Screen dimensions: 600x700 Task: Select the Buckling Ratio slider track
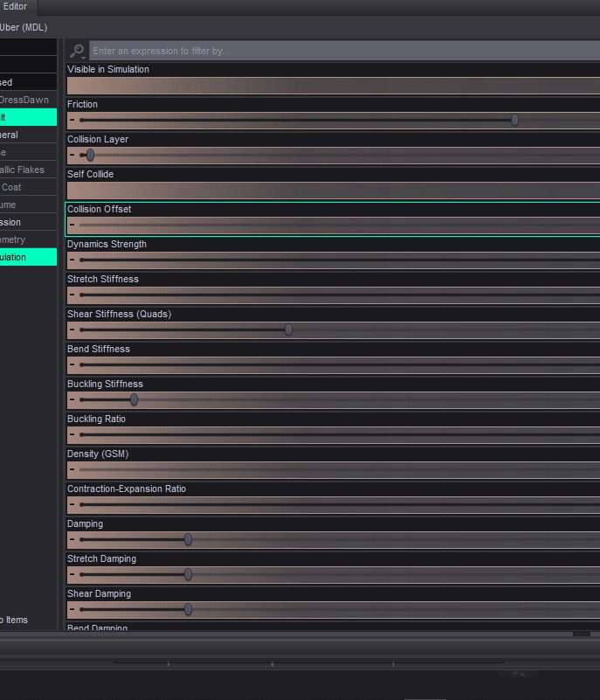click(x=340, y=434)
